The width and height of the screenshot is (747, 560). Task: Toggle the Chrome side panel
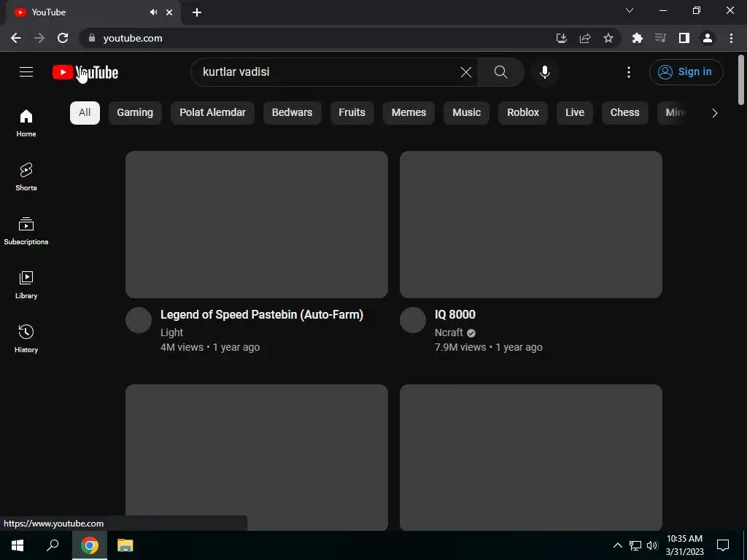coord(684,38)
